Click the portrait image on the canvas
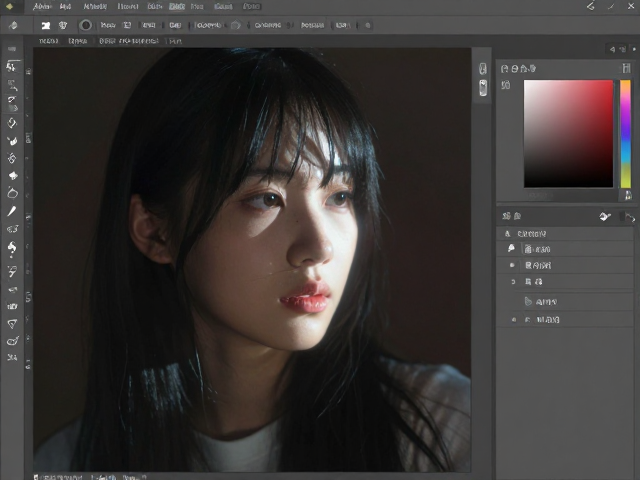 [252, 260]
